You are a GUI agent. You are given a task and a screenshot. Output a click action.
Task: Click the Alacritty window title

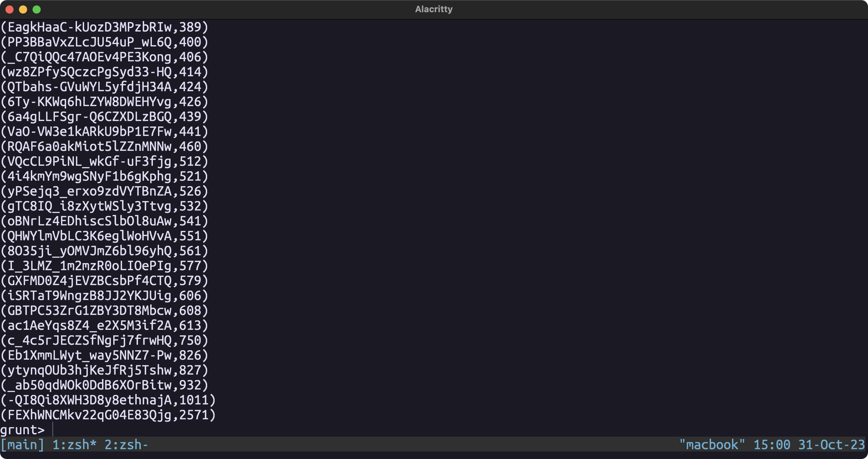pos(434,9)
